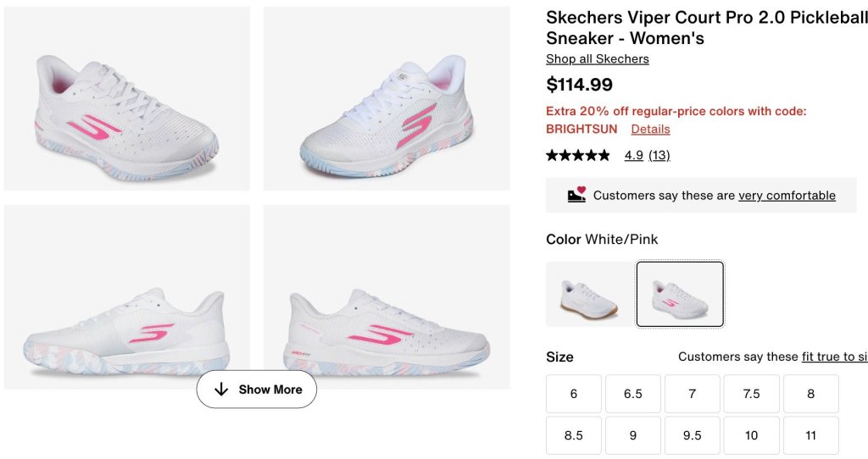Screen dimensions: 868x459
Task: Open promo Details link
Action: coord(650,130)
